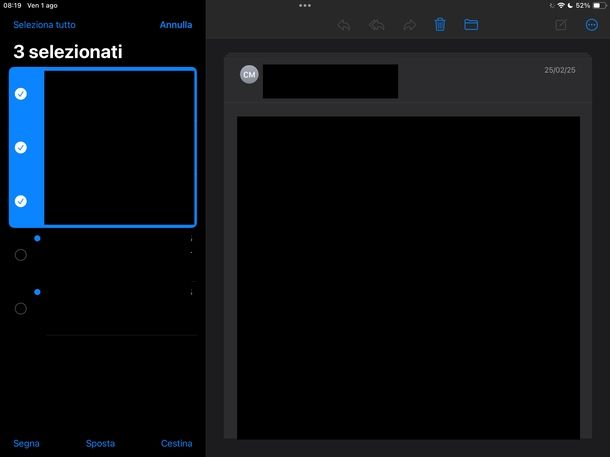Select the last unread message circle

(21, 309)
